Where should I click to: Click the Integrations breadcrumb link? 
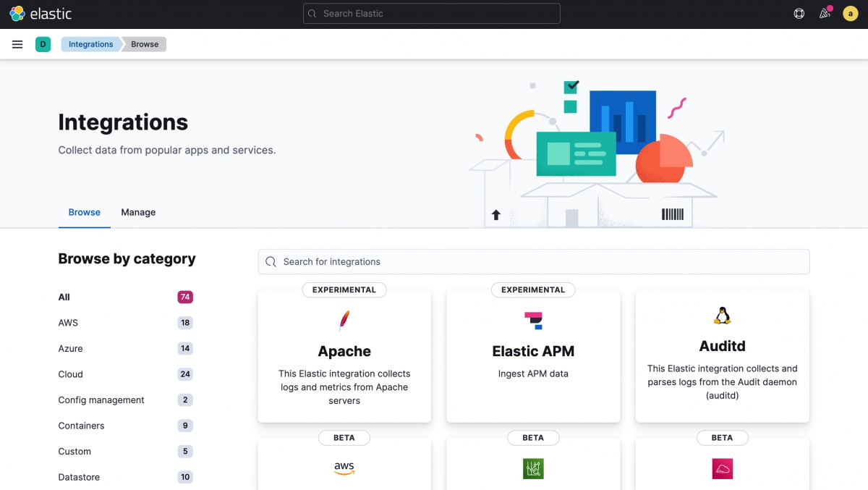(x=90, y=44)
